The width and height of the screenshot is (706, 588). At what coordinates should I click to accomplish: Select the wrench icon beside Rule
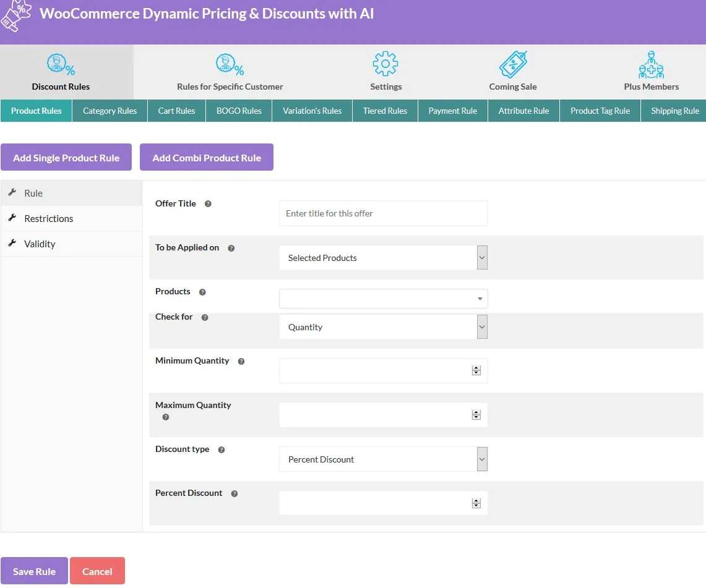point(11,192)
